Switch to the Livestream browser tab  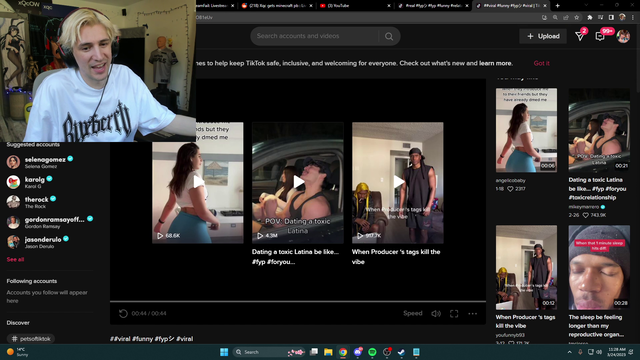pos(215,6)
